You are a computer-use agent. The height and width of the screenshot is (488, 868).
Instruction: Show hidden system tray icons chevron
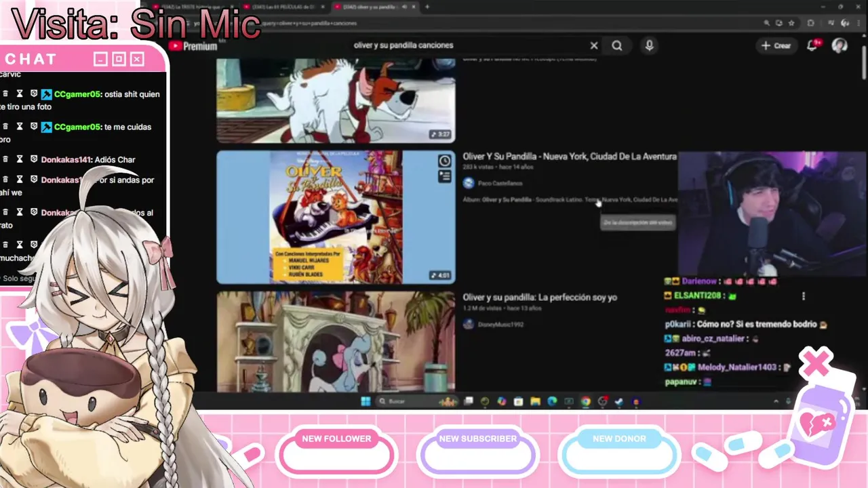[776, 401]
